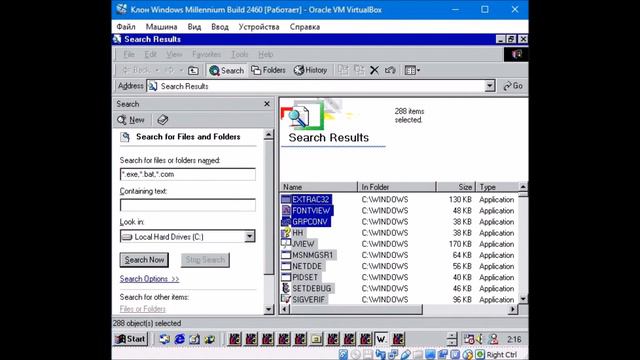Sort results by Type column
This screenshot has height=360, width=640.
click(497, 187)
